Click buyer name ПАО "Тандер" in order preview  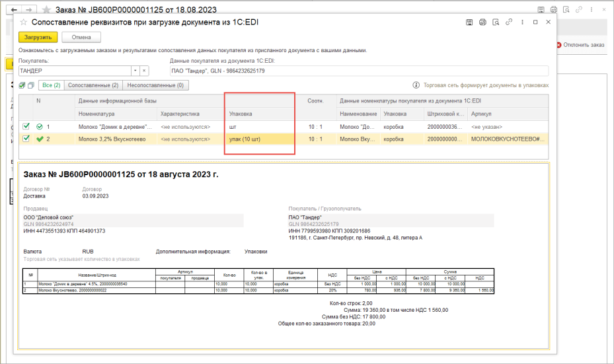pos(305,217)
